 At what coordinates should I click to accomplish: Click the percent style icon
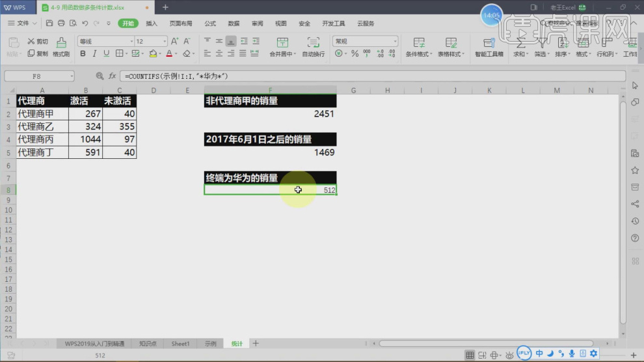tap(355, 54)
